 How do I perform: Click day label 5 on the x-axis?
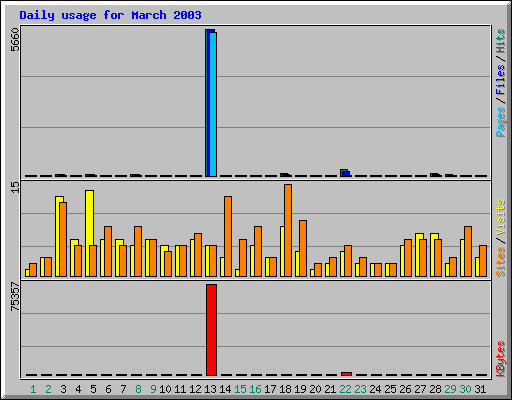93,389
